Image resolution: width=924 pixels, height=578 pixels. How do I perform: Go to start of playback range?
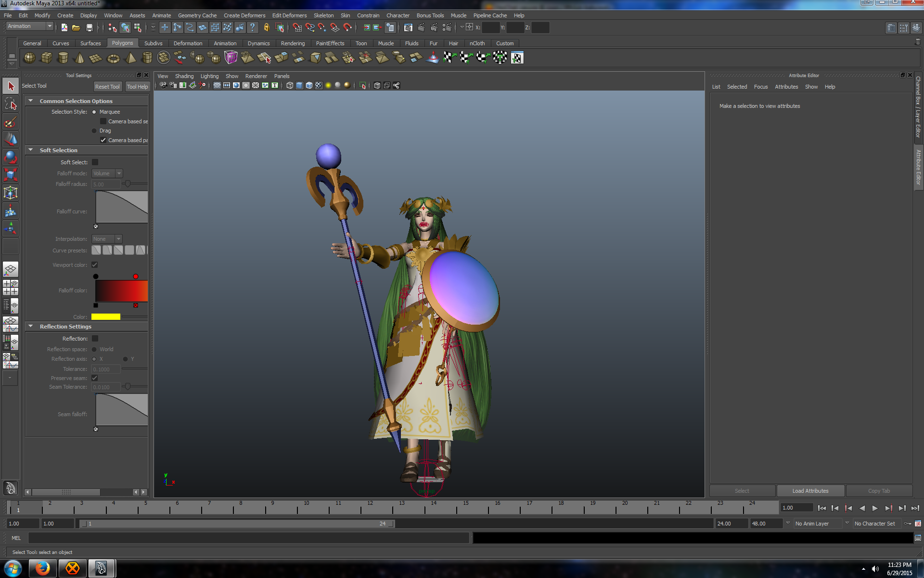(821, 508)
